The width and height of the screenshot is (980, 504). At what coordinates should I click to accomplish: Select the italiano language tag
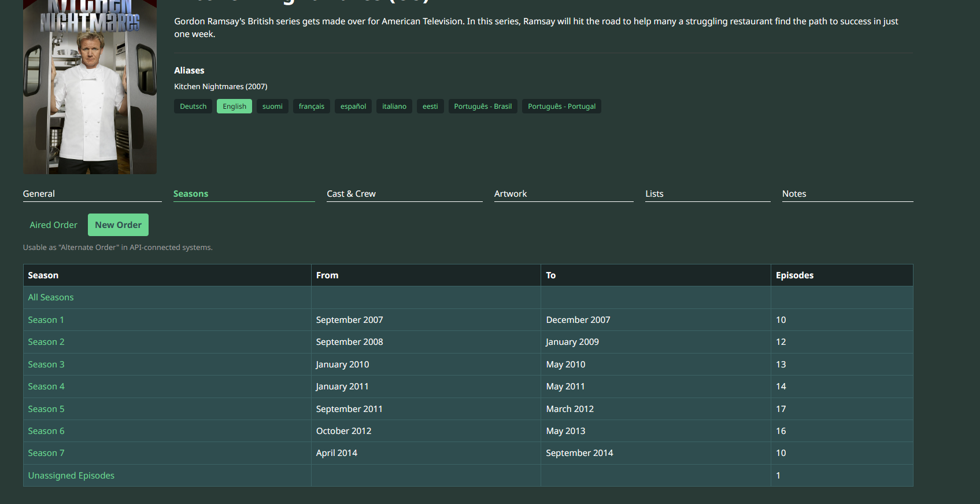(394, 106)
